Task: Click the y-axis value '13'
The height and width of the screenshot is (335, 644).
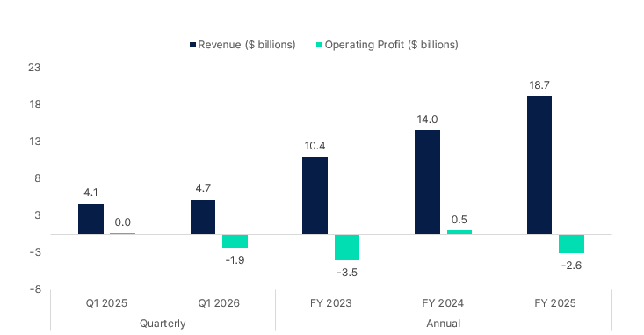Action: click(x=35, y=142)
